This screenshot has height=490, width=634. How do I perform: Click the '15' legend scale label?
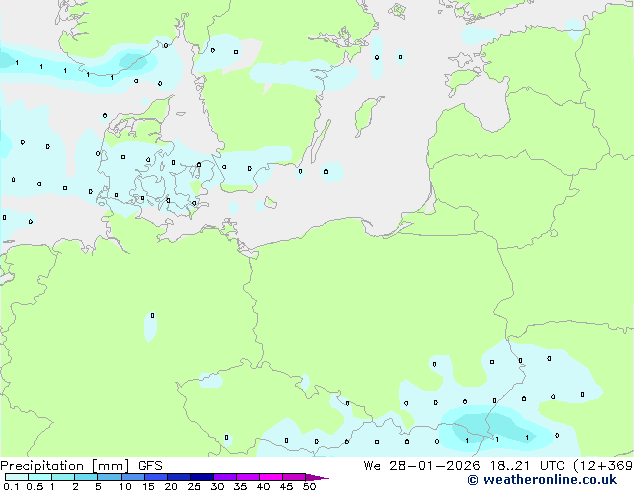click(x=148, y=486)
